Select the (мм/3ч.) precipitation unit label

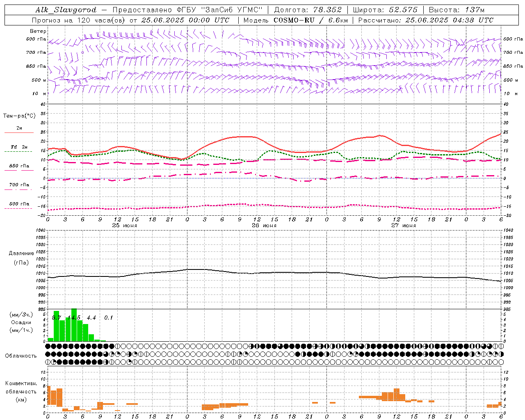21,315
